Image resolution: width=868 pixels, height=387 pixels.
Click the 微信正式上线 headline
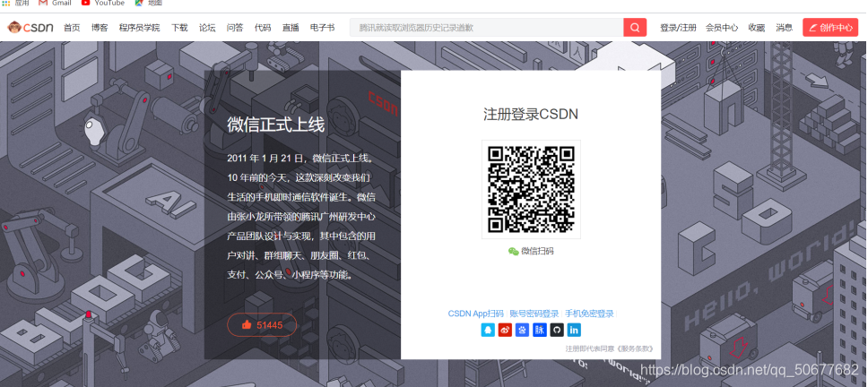(275, 125)
